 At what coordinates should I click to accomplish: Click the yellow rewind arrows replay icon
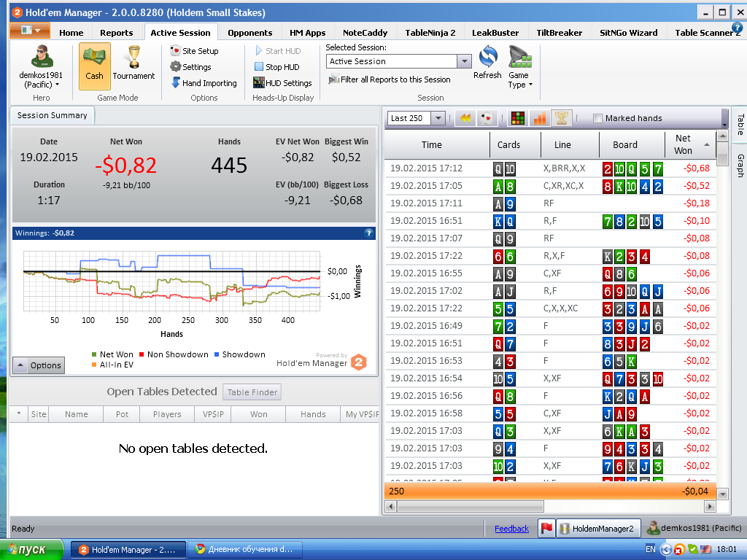click(465, 118)
